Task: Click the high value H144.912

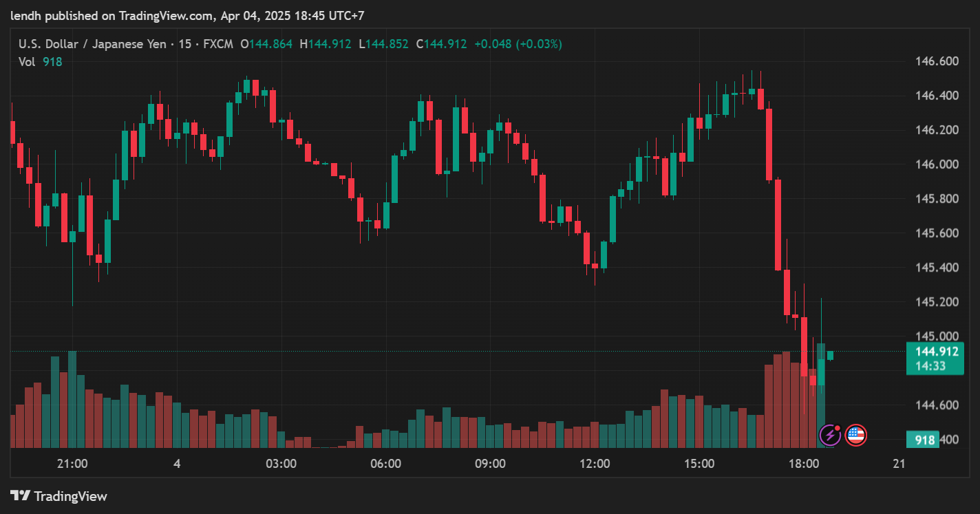Action: click(x=326, y=44)
